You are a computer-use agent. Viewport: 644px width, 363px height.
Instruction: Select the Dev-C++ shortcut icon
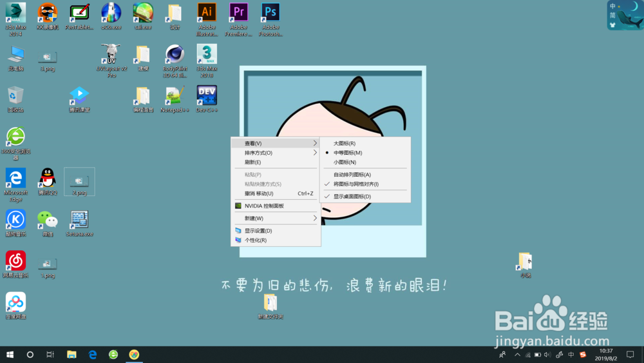point(207,99)
